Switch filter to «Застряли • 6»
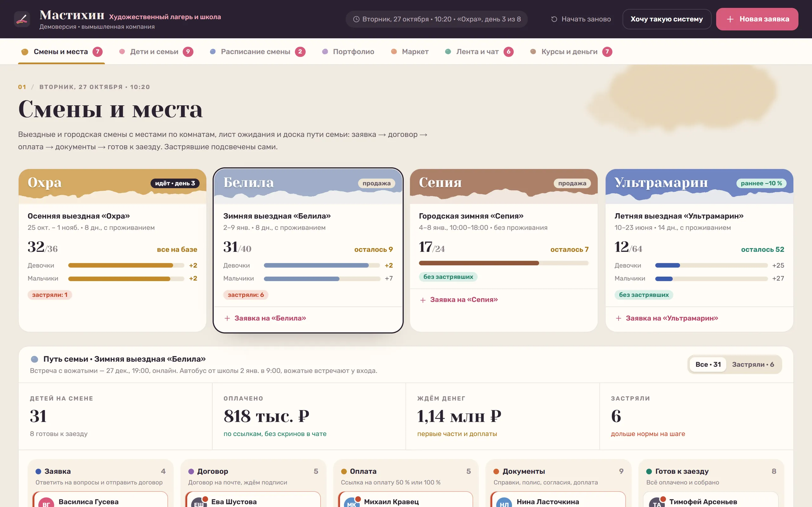 pyautogui.click(x=753, y=364)
